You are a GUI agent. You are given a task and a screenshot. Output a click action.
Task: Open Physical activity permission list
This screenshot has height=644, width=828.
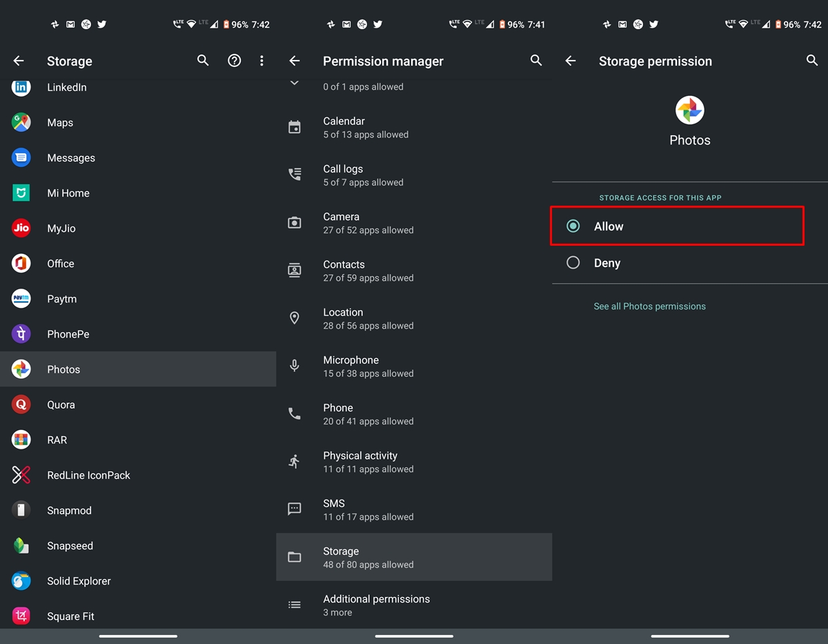pyautogui.click(x=414, y=462)
